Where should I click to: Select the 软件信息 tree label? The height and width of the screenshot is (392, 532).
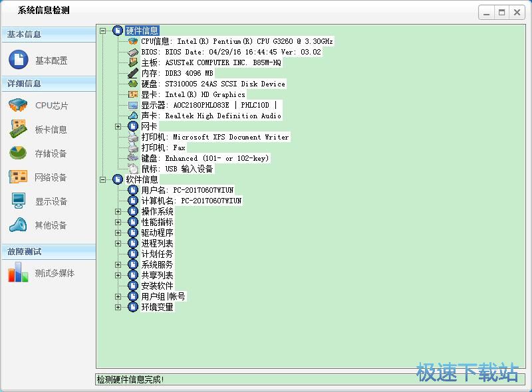(x=142, y=179)
